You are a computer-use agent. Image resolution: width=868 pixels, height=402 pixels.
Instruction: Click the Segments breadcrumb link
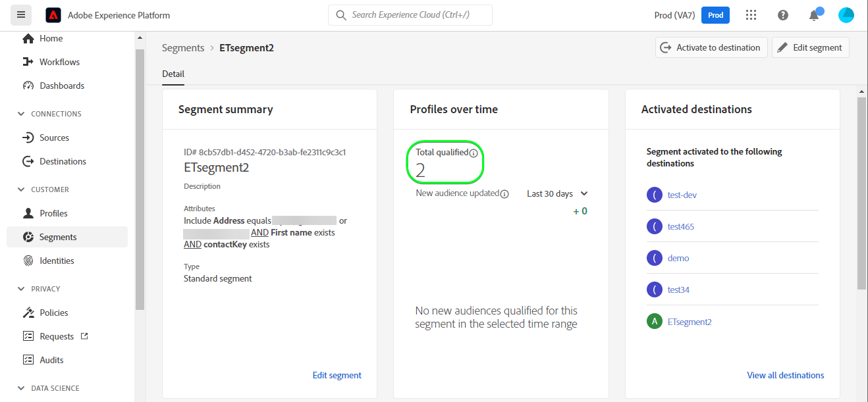pyautogui.click(x=183, y=48)
